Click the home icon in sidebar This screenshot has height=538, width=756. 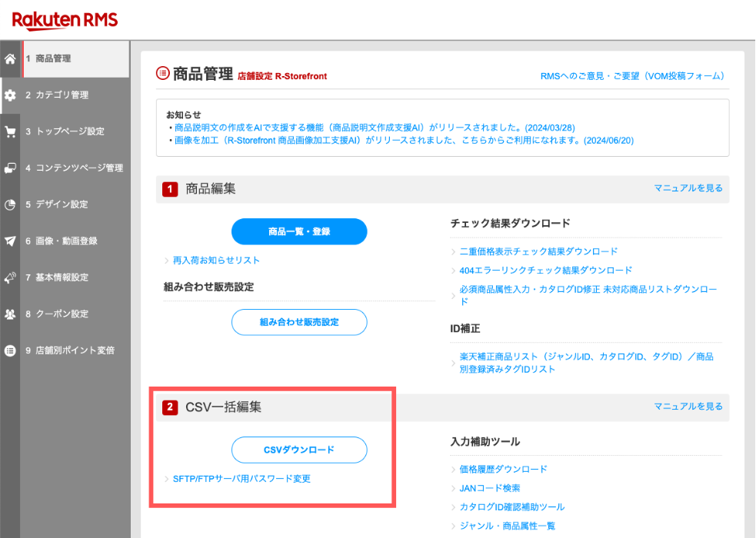pyautogui.click(x=10, y=58)
